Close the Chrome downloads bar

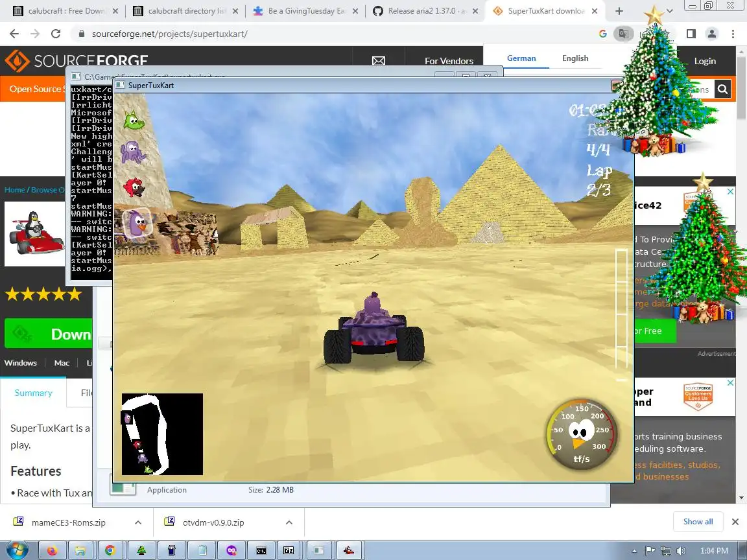[x=735, y=522]
